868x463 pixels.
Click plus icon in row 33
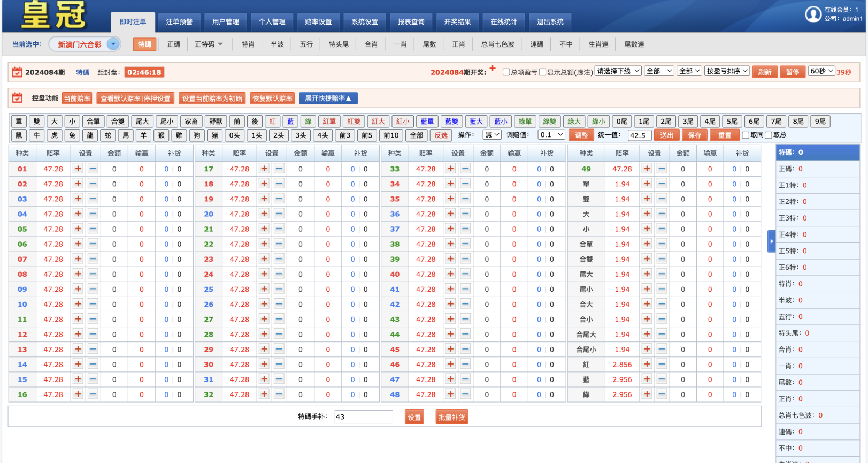coord(450,169)
